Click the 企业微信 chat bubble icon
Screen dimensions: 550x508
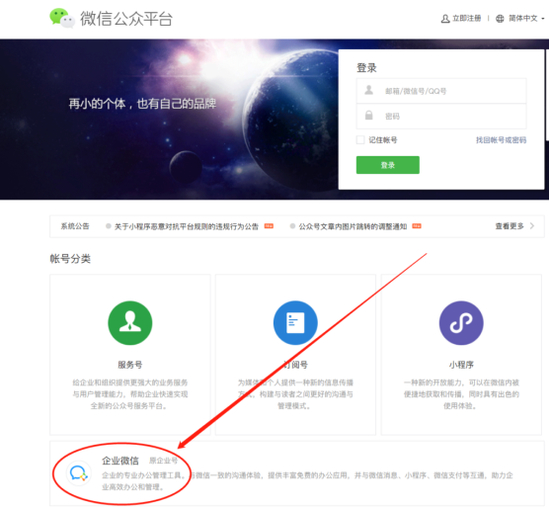tap(79, 473)
